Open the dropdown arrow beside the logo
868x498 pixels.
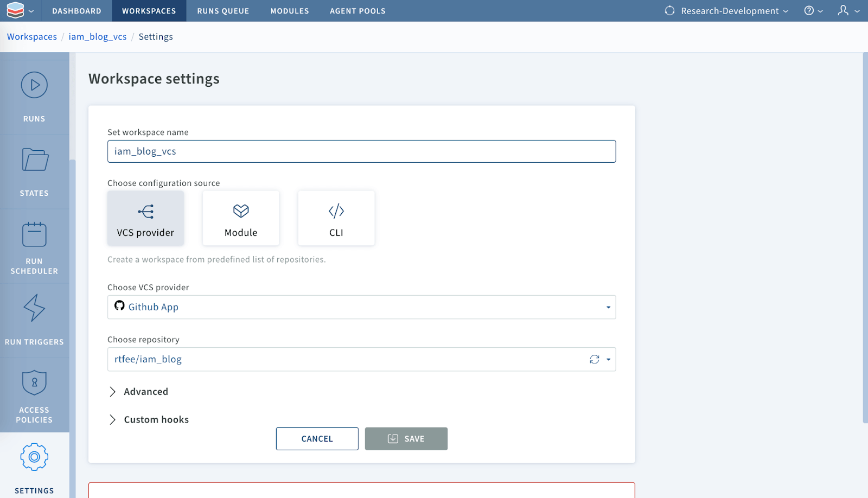tap(31, 11)
